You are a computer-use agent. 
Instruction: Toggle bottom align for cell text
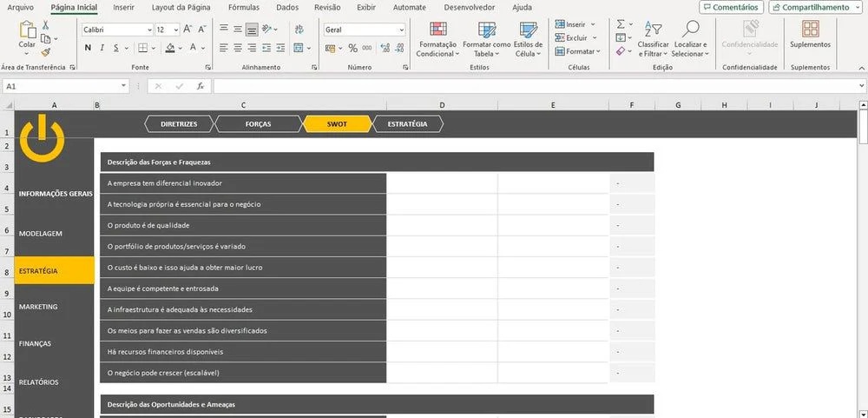(252, 30)
